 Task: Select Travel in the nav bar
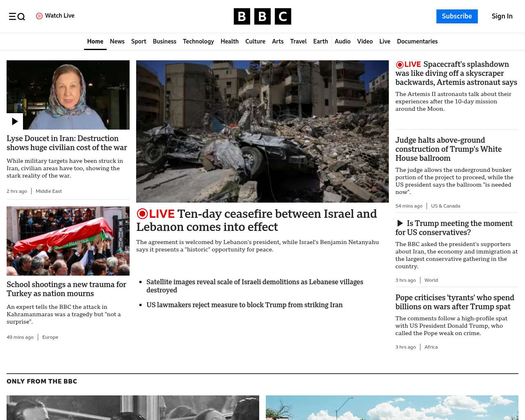(298, 41)
